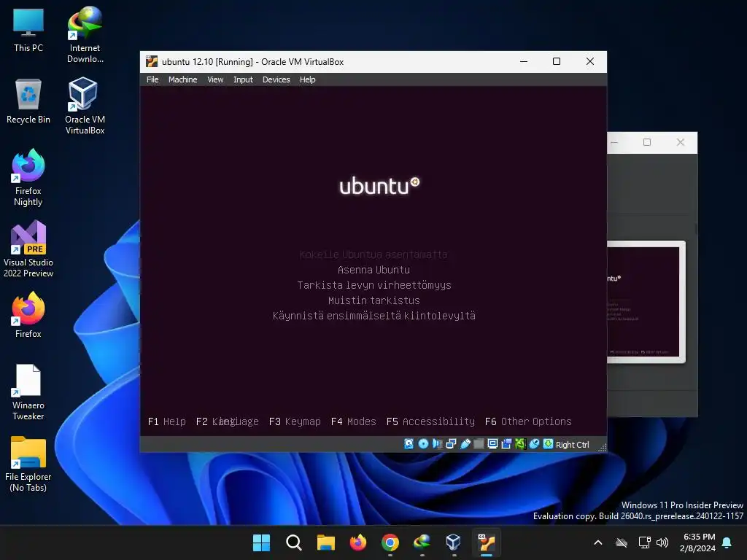747x560 pixels.
Task: Open Internet Download Manager from the taskbar
Action: pos(422,542)
